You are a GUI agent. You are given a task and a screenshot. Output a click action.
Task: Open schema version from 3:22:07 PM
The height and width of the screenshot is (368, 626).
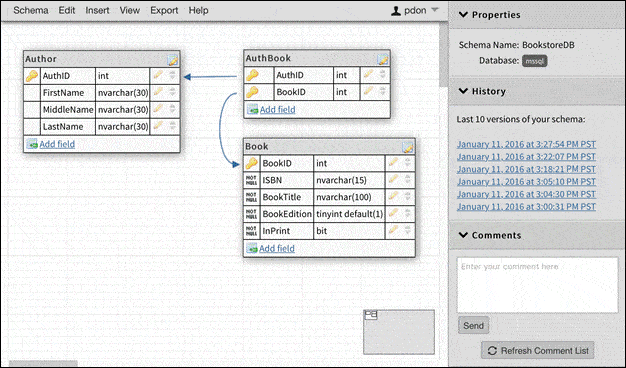pyautogui.click(x=526, y=157)
